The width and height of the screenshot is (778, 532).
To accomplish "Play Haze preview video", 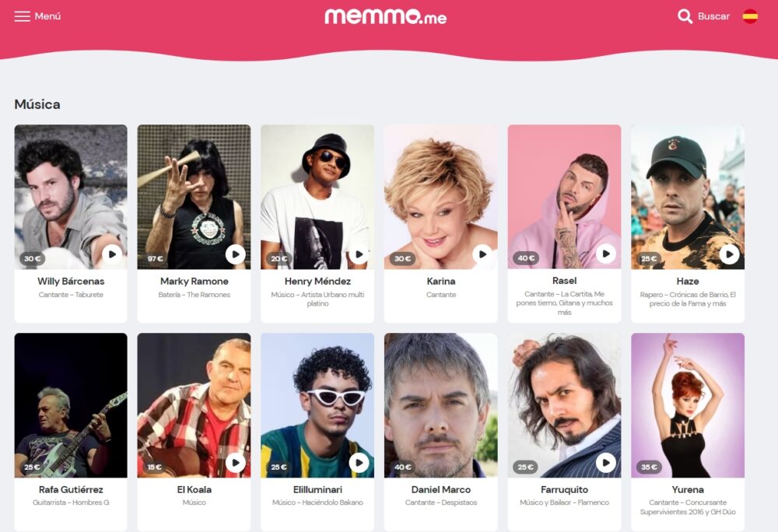I will click(729, 254).
